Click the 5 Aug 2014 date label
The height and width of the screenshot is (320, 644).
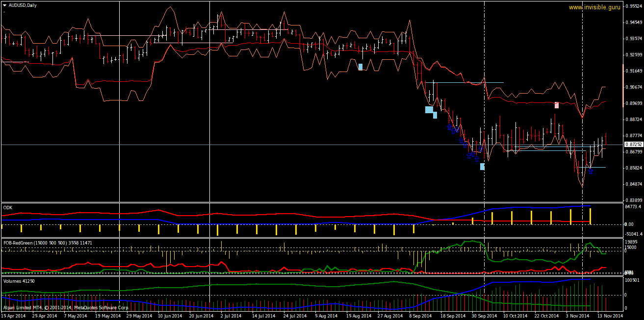(326, 317)
